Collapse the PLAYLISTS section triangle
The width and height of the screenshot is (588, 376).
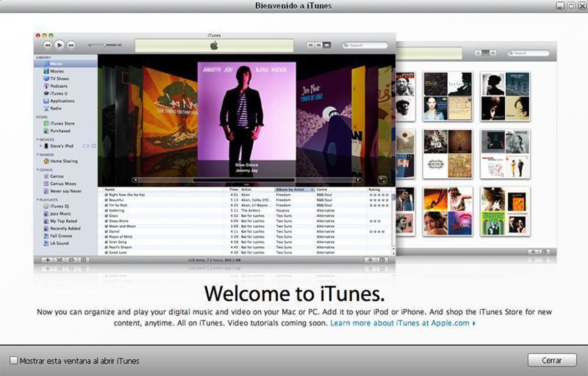click(x=37, y=200)
